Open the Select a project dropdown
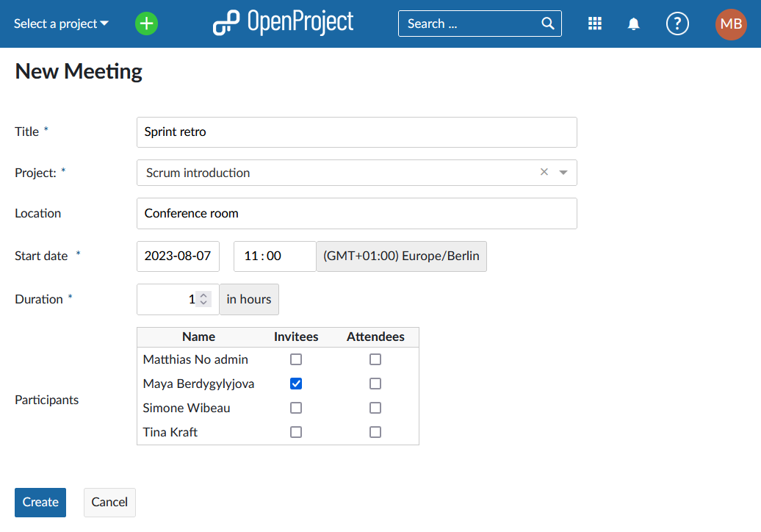This screenshot has width=761, height=532. point(61,24)
